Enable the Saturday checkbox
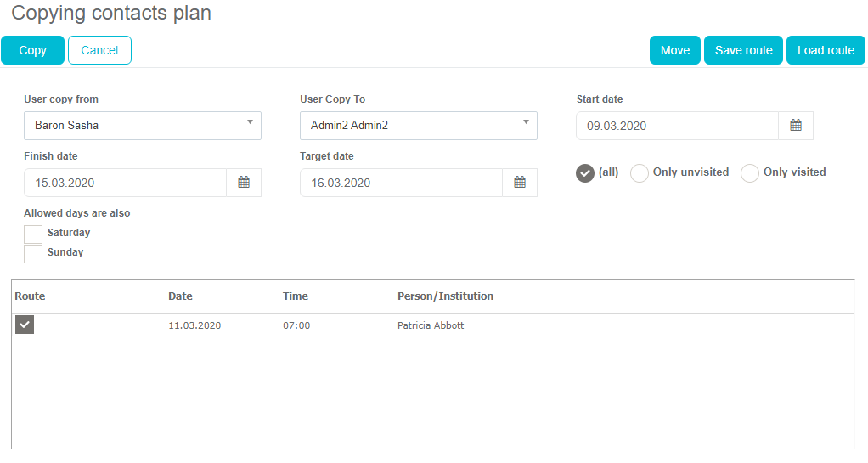Viewport: 868px width, 463px height. click(33, 234)
